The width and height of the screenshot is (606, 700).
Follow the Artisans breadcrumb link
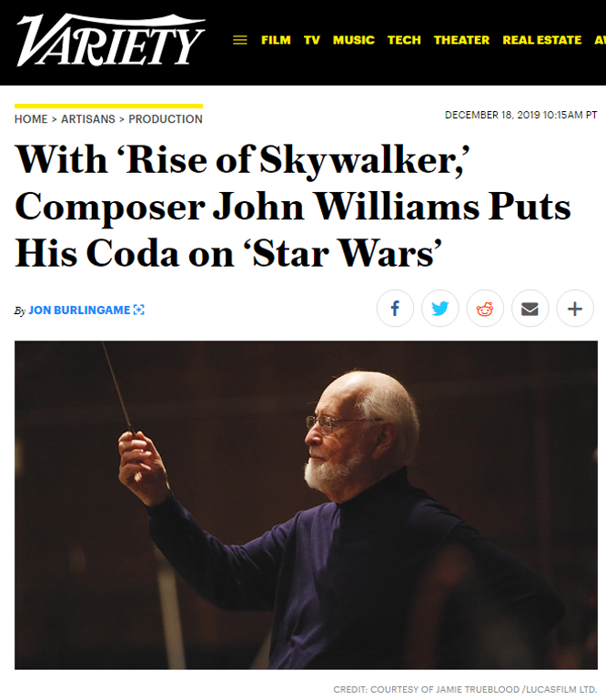[88, 119]
